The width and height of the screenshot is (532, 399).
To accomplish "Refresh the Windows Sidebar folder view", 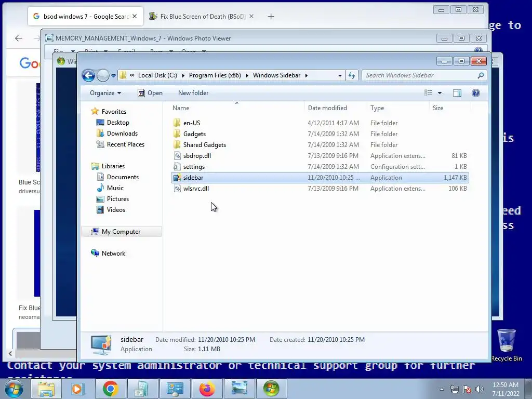I will click(352, 76).
